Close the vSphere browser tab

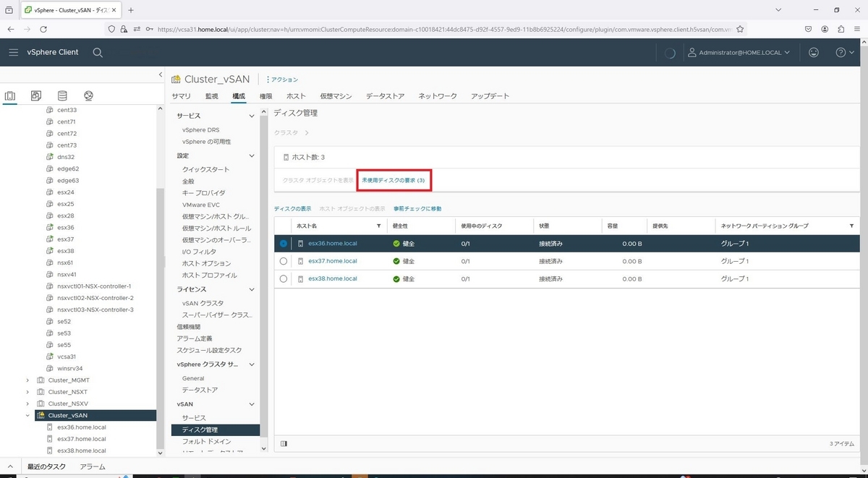[x=114, y=10]
